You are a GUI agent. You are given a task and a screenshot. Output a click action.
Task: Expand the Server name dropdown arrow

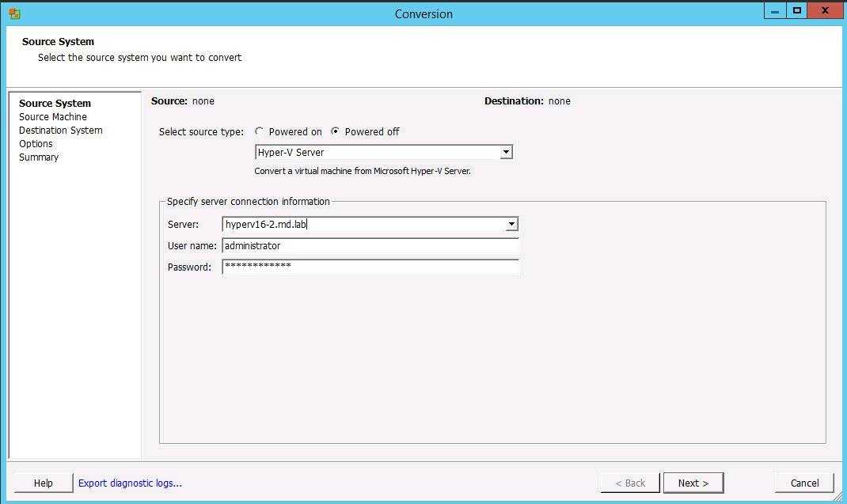(x=511, y=225)
